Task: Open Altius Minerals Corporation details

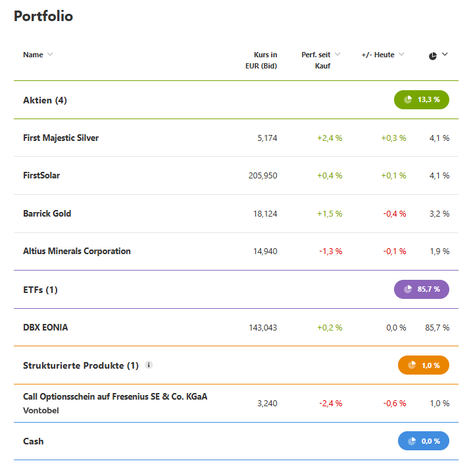Action: 77,251
